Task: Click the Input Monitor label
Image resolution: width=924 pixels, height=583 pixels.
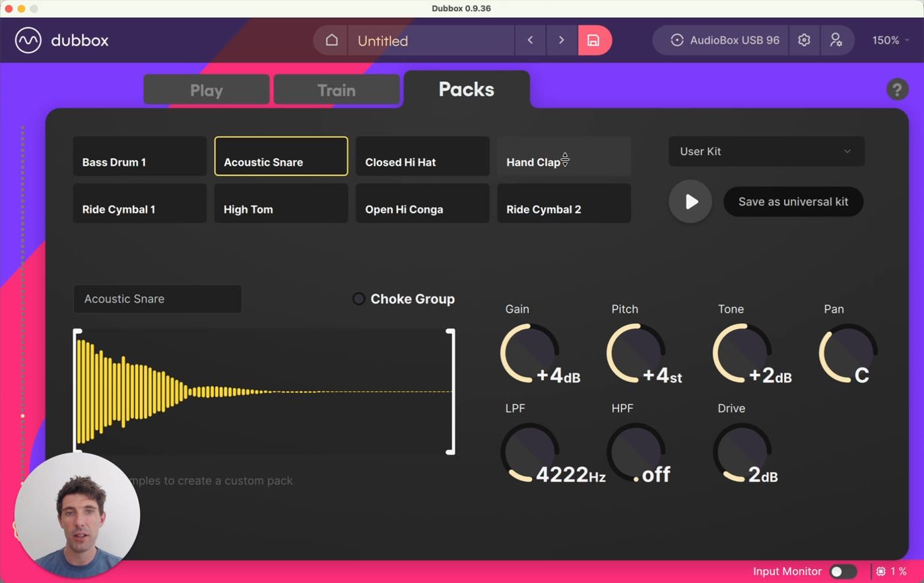Action: click(x=787, y=571)
